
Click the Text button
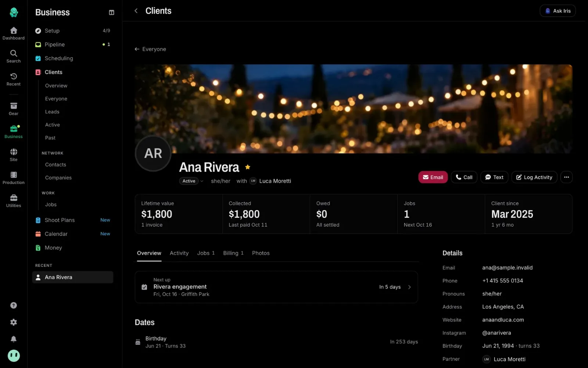click(x=494, y=177)
